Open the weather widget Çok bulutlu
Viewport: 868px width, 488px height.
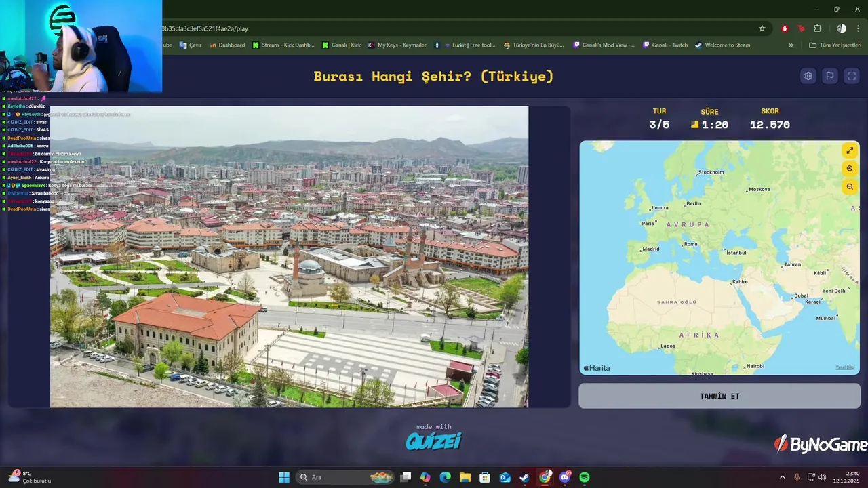click(30, 477)
